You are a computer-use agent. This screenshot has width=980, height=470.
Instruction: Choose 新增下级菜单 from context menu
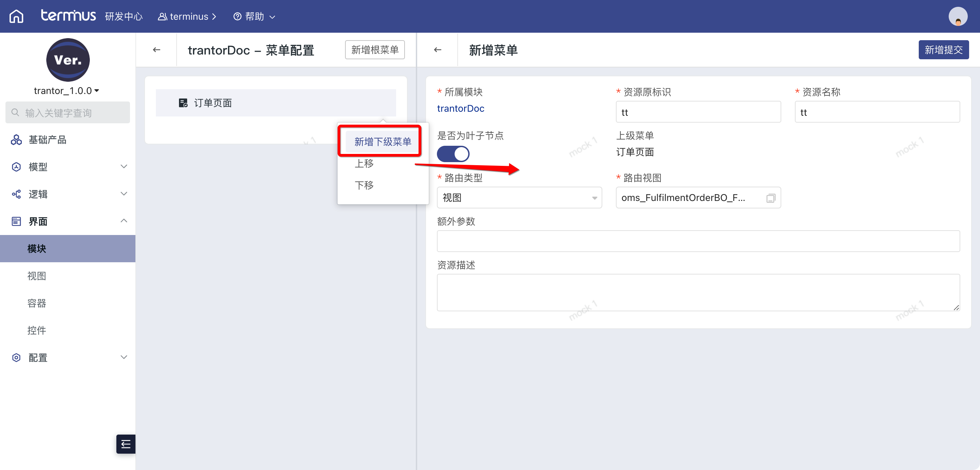tap(383, 142)
